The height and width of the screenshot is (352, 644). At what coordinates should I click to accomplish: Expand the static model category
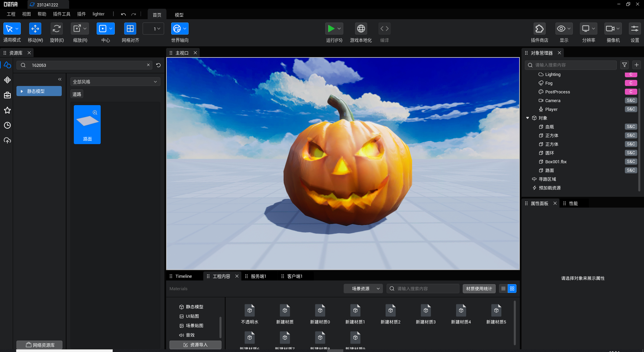[x=22, y=91]
